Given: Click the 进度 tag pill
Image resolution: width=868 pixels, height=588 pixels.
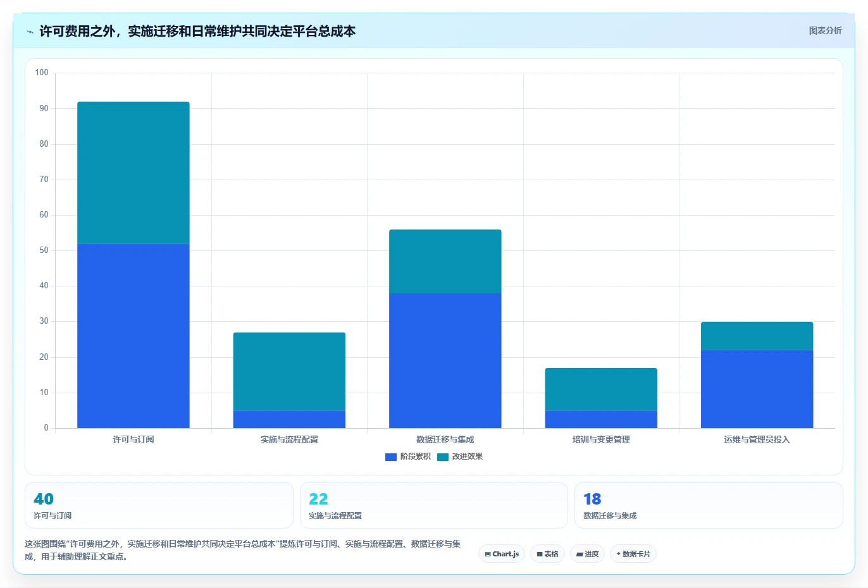Looking at the screenshot, I should click(x=587, y=554).
